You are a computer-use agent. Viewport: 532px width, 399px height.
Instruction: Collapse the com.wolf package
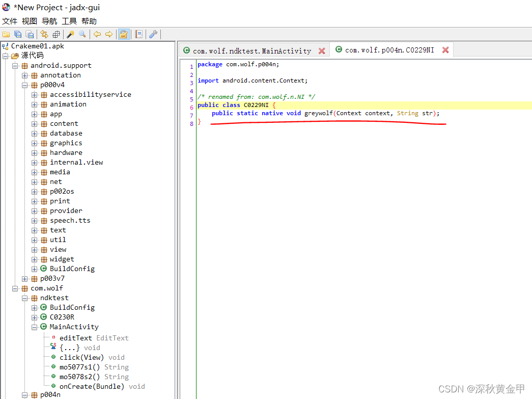(x=15, y=288)
